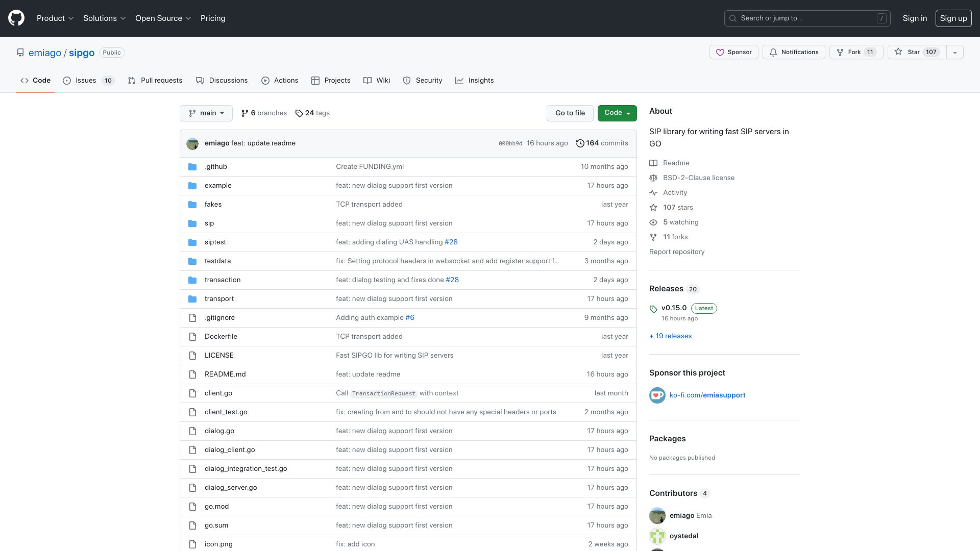
Task: Click the ko-fi sponsor heart icon
Action: [657, 395]
